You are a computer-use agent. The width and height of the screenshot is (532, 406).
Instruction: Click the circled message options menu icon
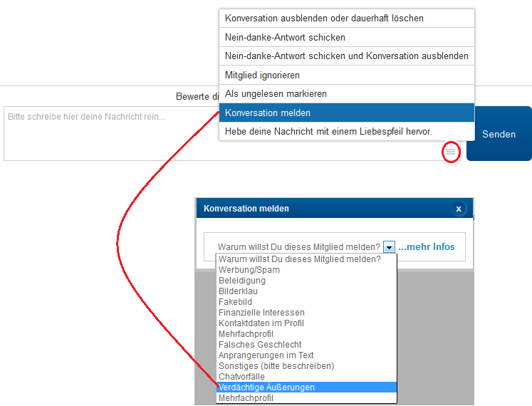click(x=450, y=152)
